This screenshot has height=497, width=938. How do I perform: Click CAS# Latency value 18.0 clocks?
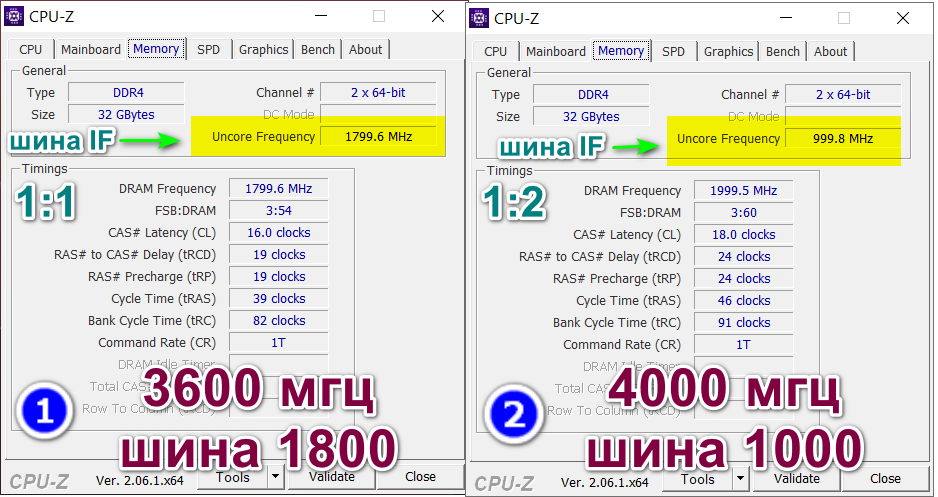[x=744, y=234]
